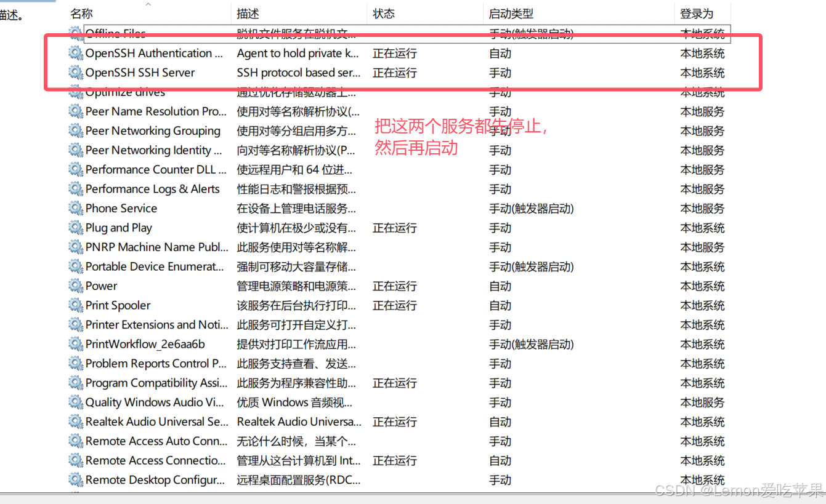This screenshot has height=504, width=826.
Task: Click 本地服务 logon in Phone Service row
Action: click(702, 209)
